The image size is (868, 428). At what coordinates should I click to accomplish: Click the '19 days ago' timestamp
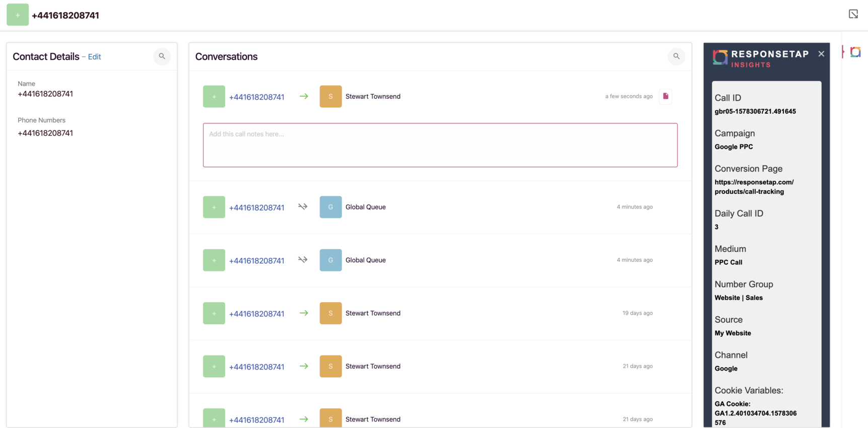637,313
